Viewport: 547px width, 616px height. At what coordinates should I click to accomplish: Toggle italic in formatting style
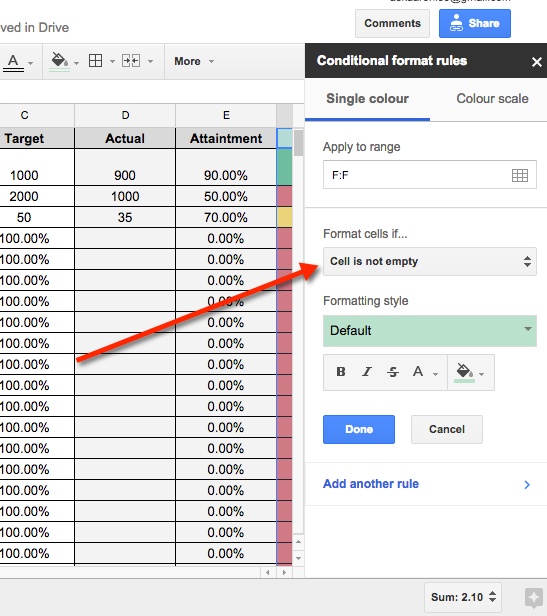pyautogui.click(x=367, y=372)
